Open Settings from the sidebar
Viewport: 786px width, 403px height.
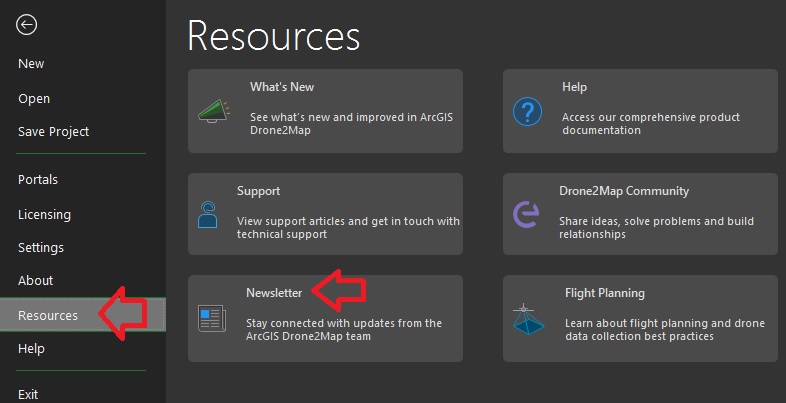click(41, 248)
